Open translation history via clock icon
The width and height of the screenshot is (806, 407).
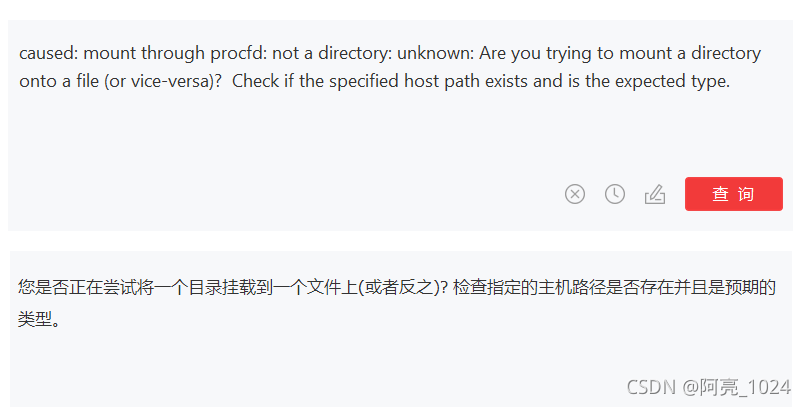(x=615, y=194)
